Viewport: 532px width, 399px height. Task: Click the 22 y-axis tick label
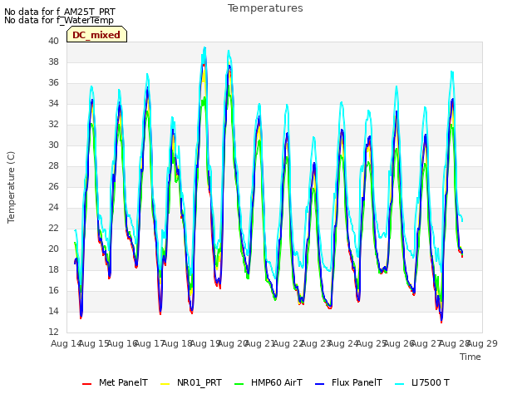point(53,228)
